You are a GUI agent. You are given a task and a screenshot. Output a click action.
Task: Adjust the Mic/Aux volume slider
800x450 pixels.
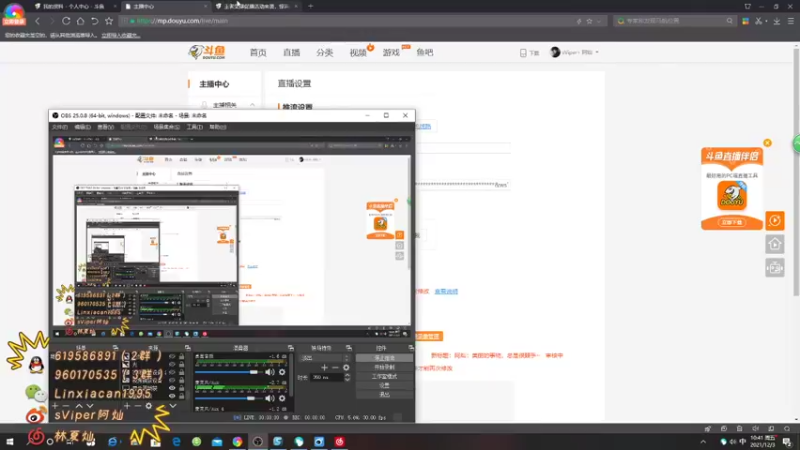pos(229,398)
